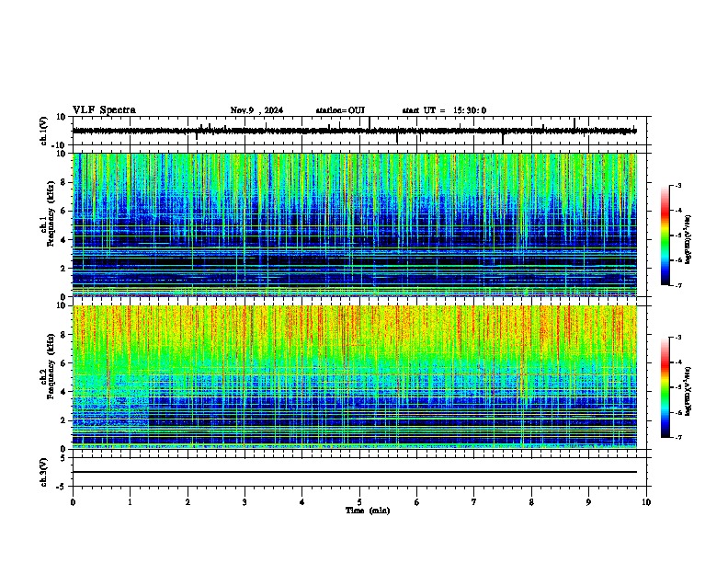Image resolution: width=728 pixels, height=563 pixels.
Task: Click tick label 9 on the time axis
Action: point(588,502)
